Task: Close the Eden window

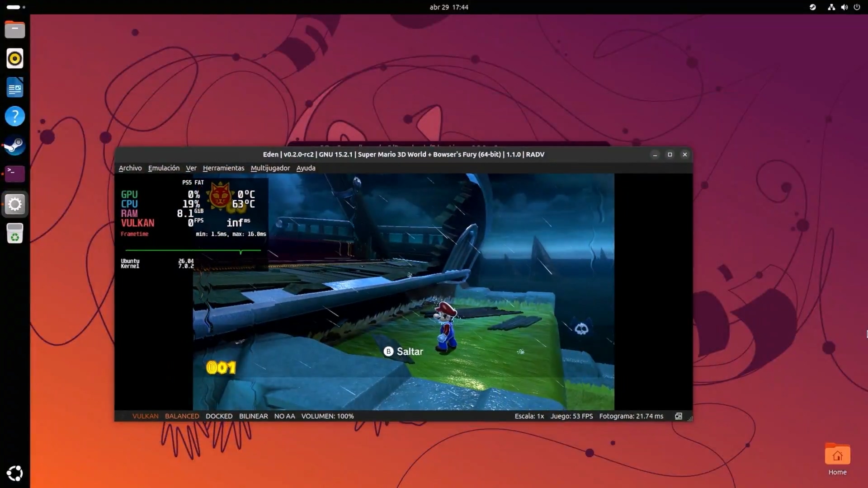Action: click(x=685, y=155)
